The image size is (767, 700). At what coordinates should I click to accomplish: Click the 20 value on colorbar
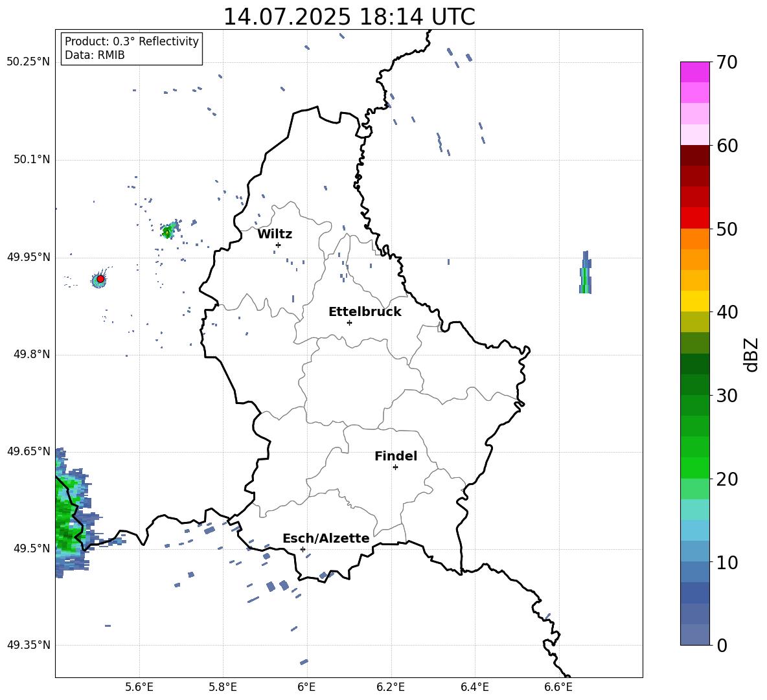727,479
